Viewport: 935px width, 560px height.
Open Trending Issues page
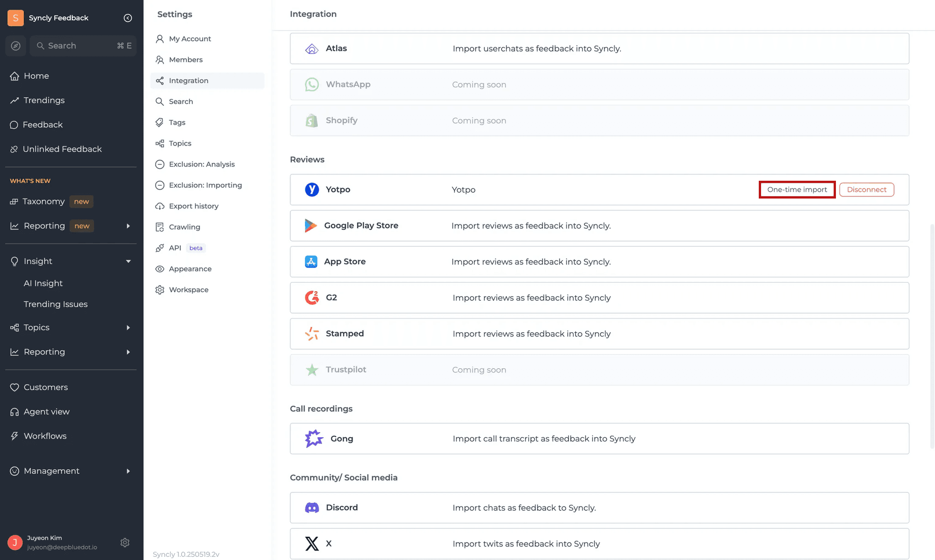(56, 304)
